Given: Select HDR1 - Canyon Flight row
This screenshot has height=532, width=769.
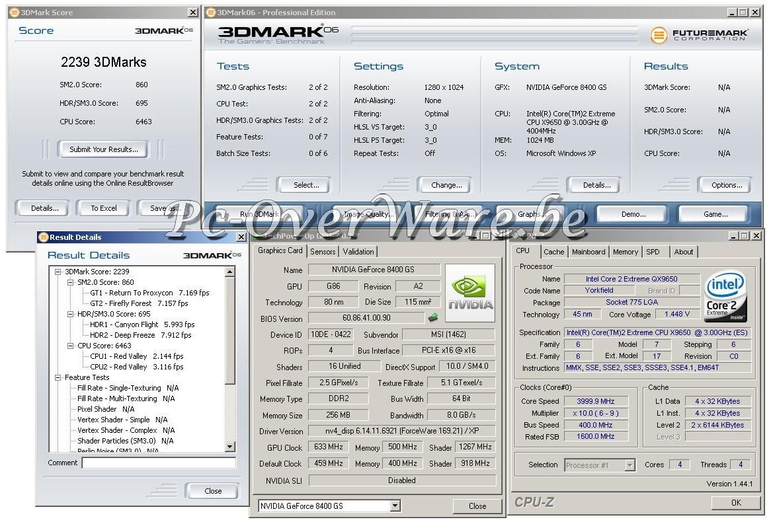Looking at the screenshot, I should pos(142,324).
